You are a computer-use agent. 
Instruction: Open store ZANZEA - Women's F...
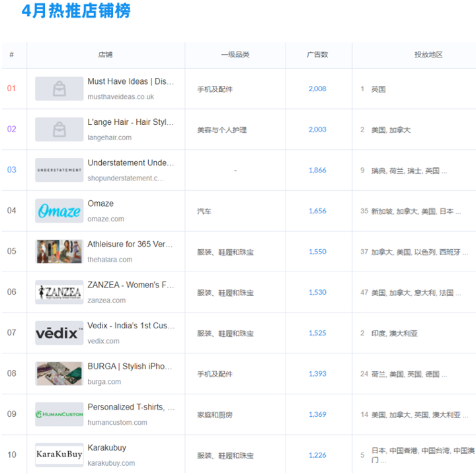pyautogui.click(x=130, y=285)
